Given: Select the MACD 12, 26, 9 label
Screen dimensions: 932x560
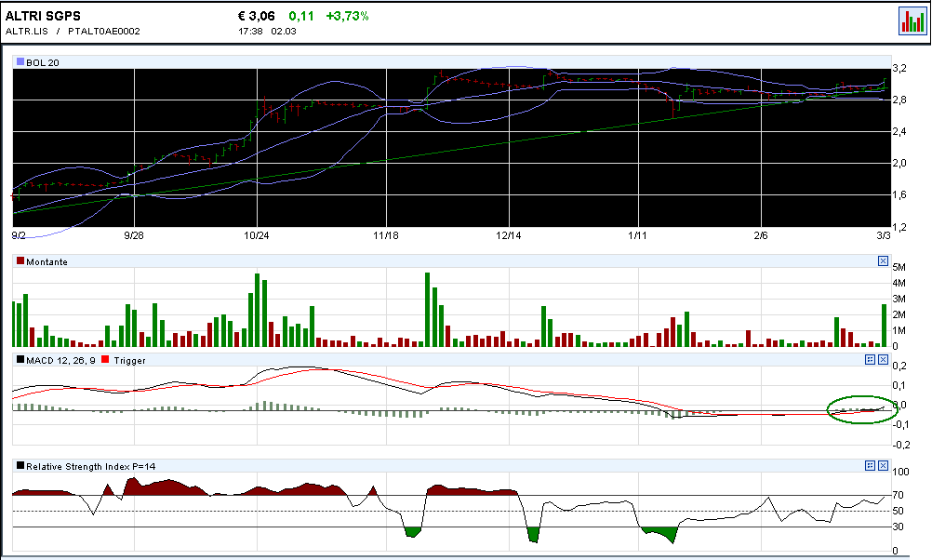Looking at the screenshot, I should pos(60,359).
